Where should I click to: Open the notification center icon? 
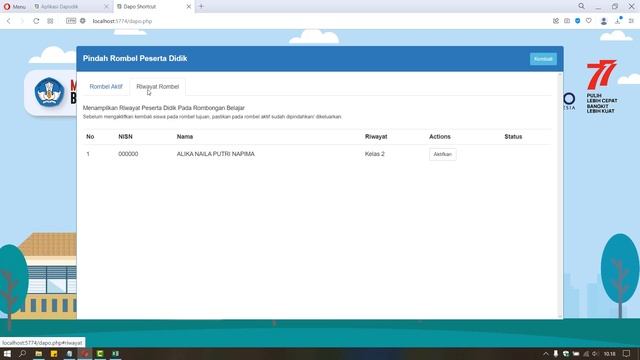627,354
